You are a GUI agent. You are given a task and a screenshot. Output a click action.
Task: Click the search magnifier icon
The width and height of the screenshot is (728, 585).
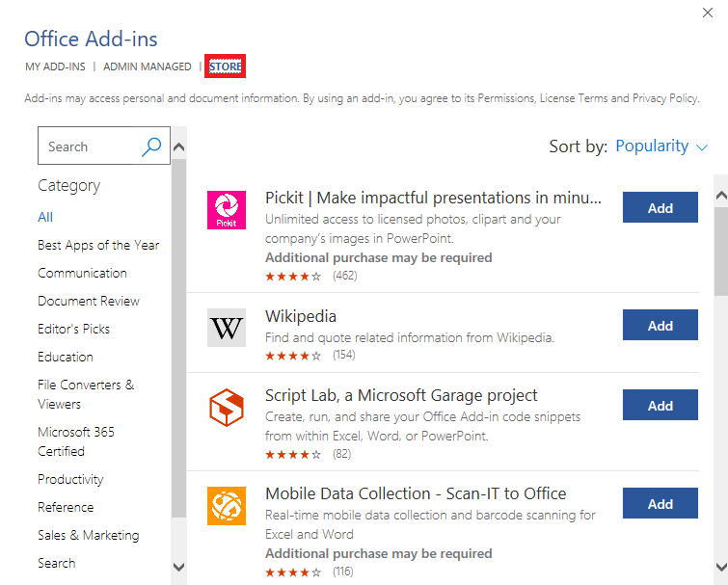pos(151,146)
